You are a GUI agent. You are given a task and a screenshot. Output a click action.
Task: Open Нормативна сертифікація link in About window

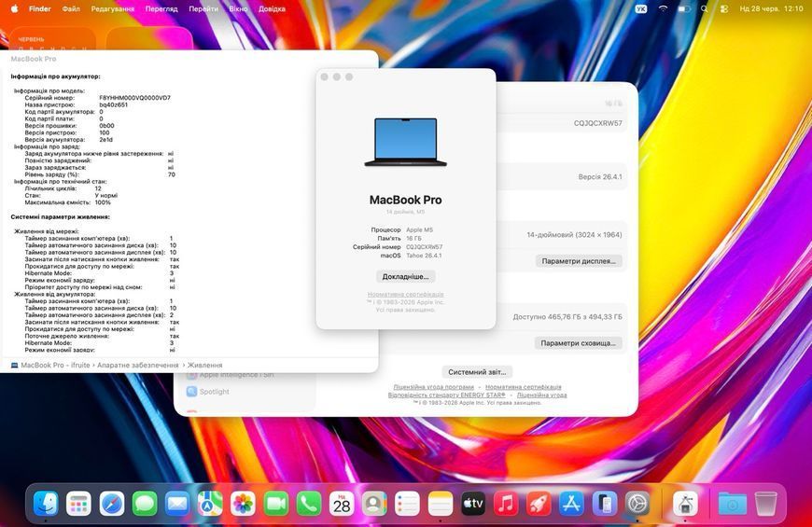pos(405,294)
